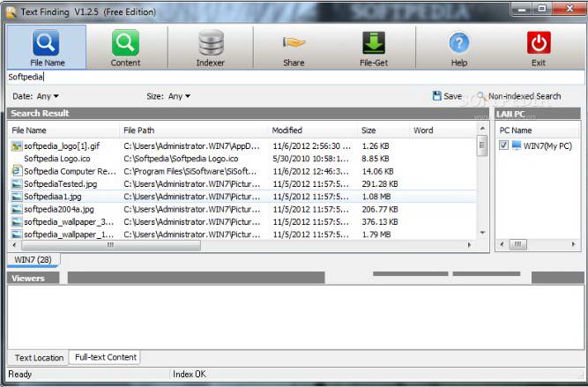Click the PC Name column header
Screen dimensions: 588x387
coord(538,130)
